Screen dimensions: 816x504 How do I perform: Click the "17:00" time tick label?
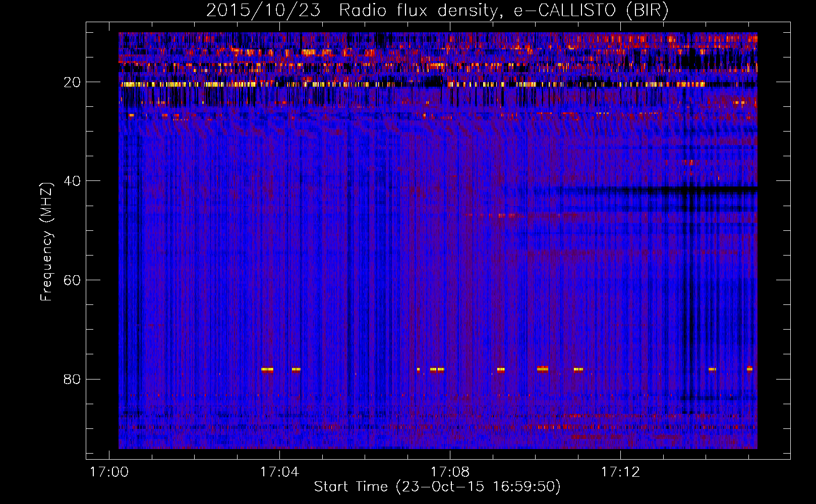coord(109,472)
